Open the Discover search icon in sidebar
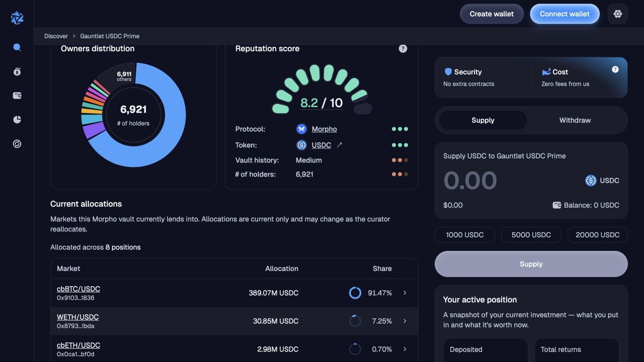Viewport: 644px width, 362px height. 17,47
